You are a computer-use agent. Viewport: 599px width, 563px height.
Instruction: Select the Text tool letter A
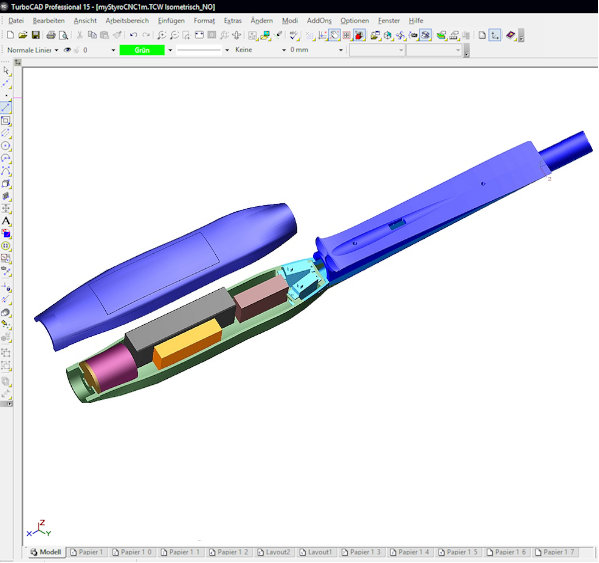coord(6,221)
